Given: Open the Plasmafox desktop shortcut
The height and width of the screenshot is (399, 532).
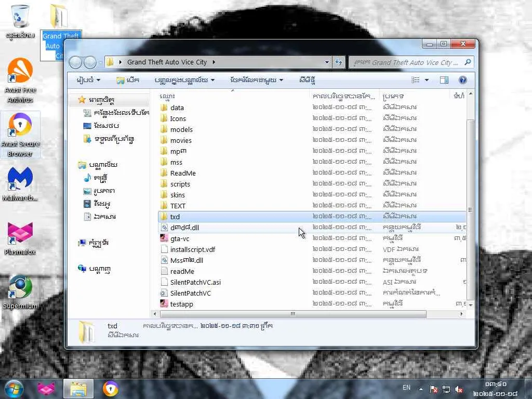Looking at the screenshot, I should (20, 238).
